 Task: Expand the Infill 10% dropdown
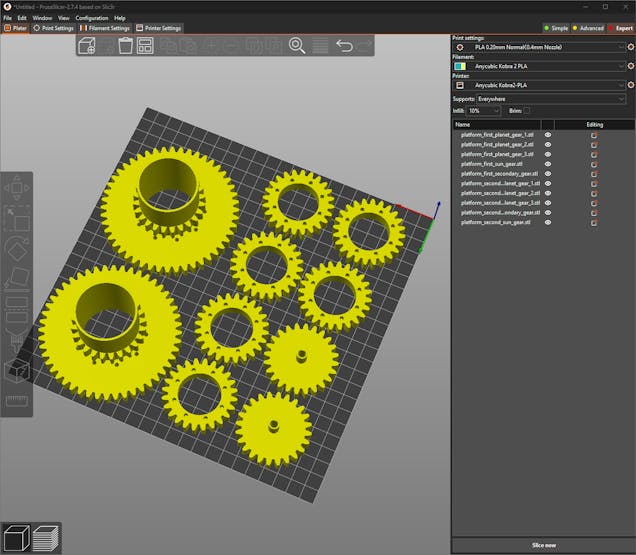483,110
